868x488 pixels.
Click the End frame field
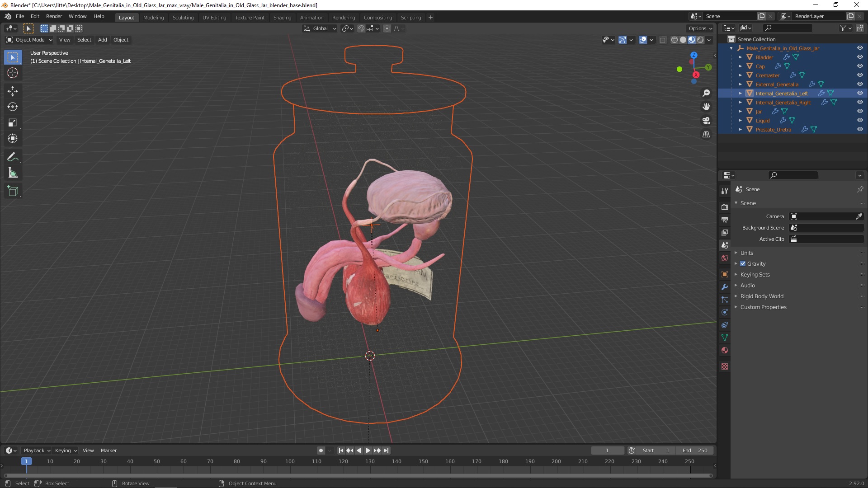695,450
